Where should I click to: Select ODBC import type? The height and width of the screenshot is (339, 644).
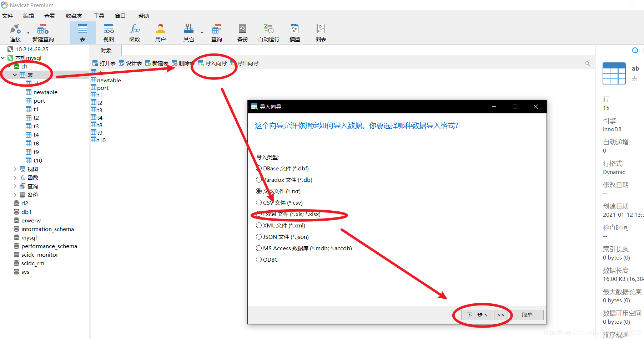[267, 260]
